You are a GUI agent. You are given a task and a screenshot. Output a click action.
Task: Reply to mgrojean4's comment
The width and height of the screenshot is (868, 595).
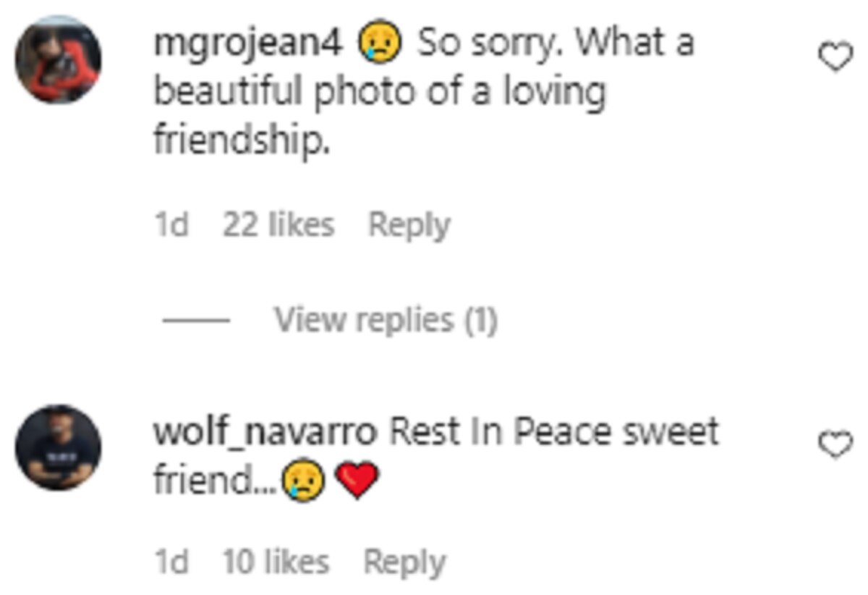tap(409, 225)
